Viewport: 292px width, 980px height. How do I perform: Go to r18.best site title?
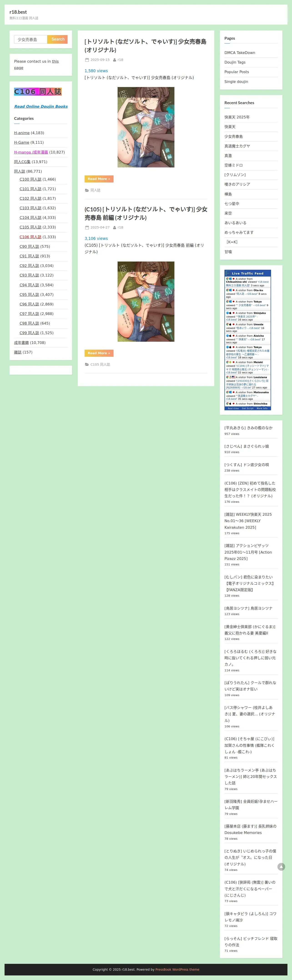pos(18,12)
